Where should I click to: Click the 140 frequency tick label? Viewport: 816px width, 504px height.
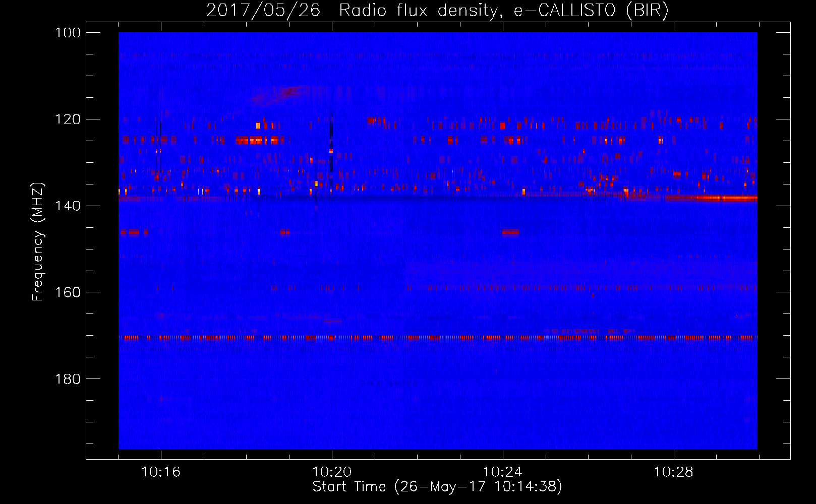pyautogui.click(x=68, y=206)
